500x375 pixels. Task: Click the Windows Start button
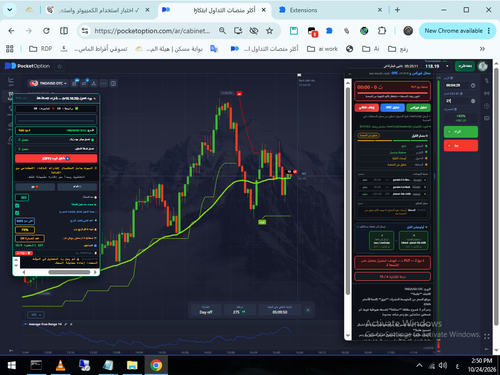12,365
